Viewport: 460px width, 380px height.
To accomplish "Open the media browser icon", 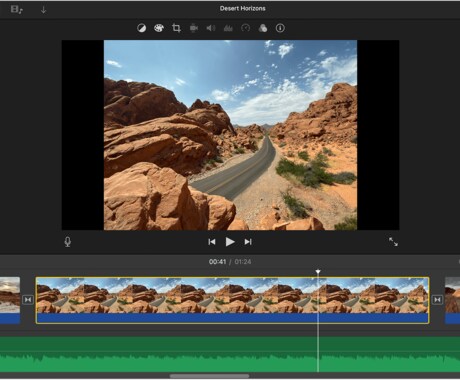I will [16, 9].
